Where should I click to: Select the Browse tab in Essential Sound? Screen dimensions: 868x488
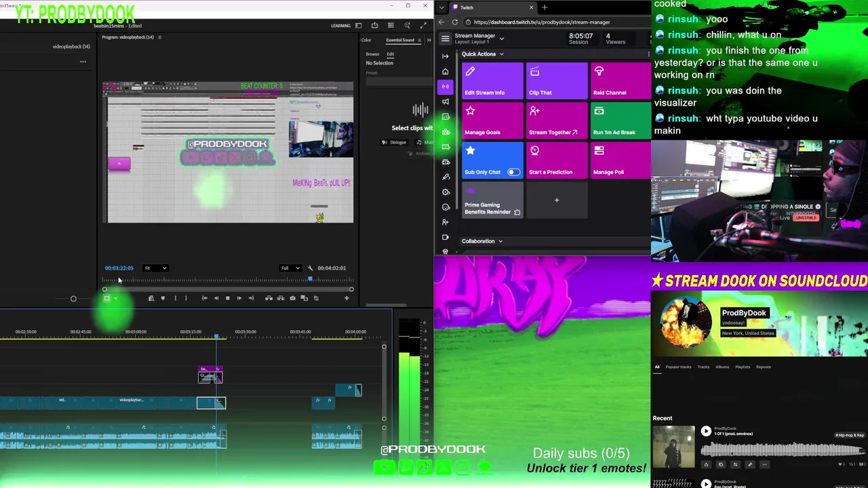pos(372,54)
